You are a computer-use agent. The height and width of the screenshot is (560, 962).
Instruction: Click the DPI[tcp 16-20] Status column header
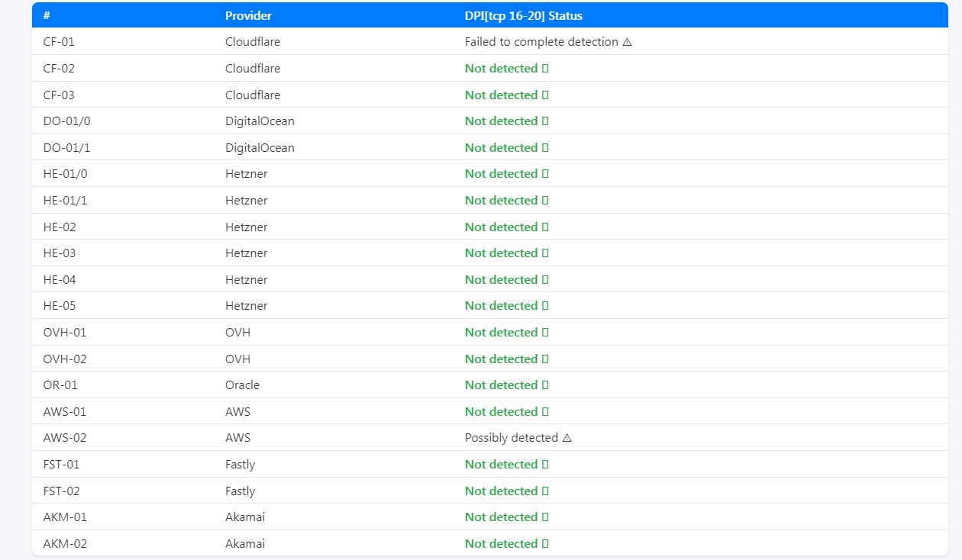click(x=523, y=15)
